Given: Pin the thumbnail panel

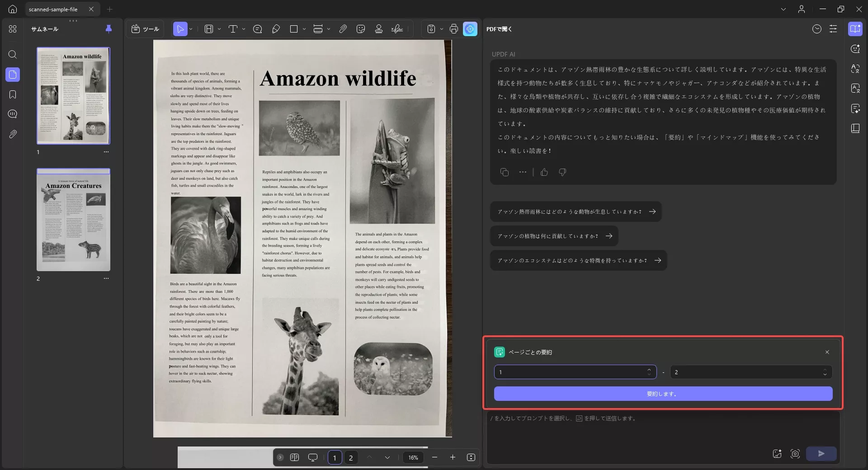Looking at the screenshot, I should 108,29.
